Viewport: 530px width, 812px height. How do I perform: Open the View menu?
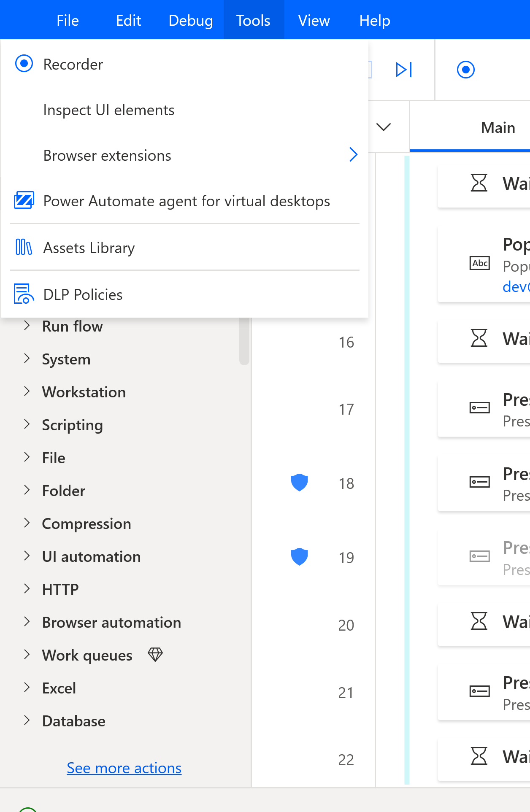(x=314, y=20)
